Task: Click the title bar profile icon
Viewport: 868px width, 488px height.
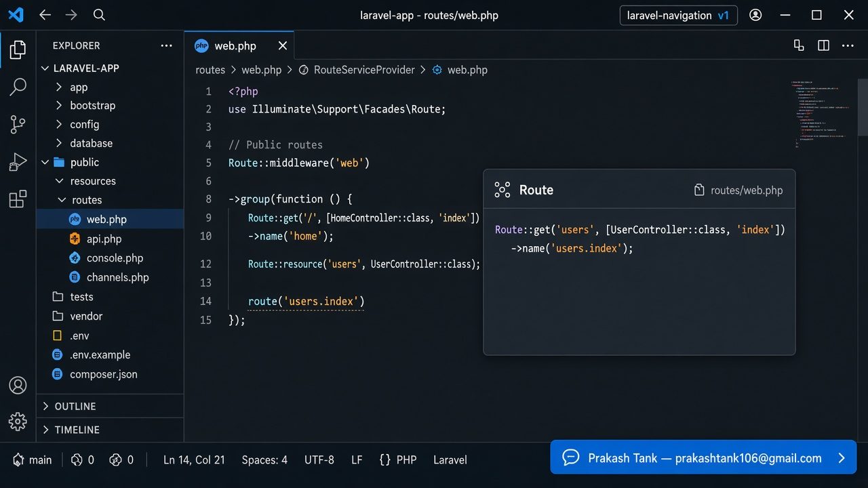Action: (x=755, y=15)
